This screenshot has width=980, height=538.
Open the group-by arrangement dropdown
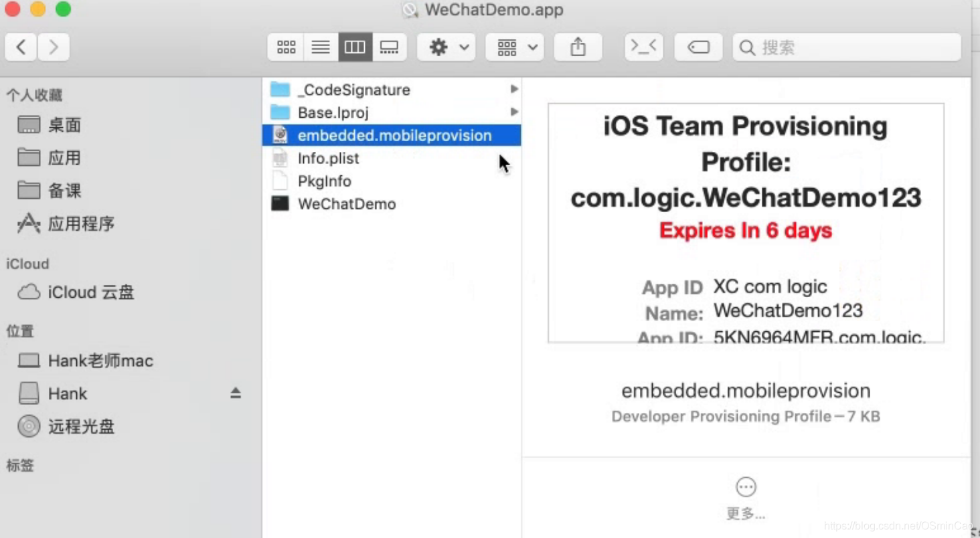515,48
